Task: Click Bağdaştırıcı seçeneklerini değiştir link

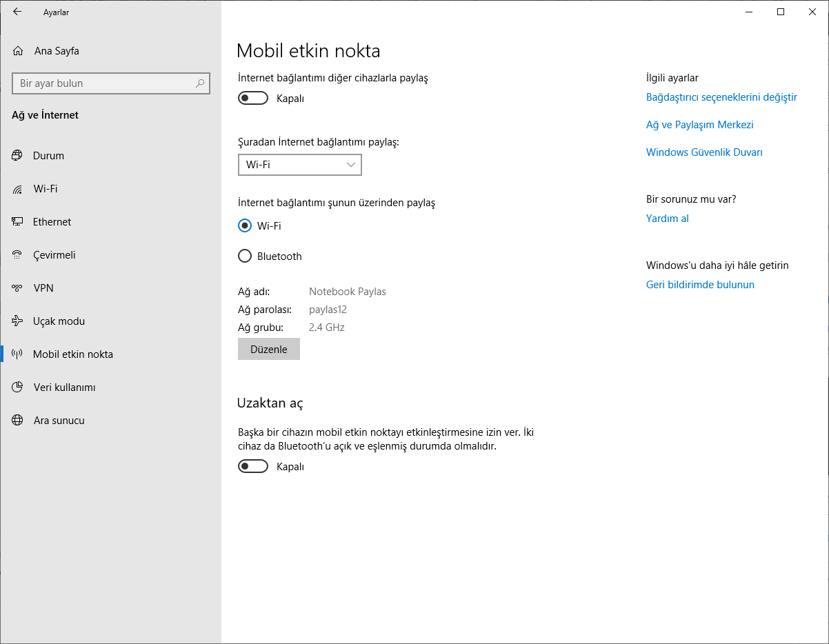Action: pyautogui.click(x=721, y=97)
